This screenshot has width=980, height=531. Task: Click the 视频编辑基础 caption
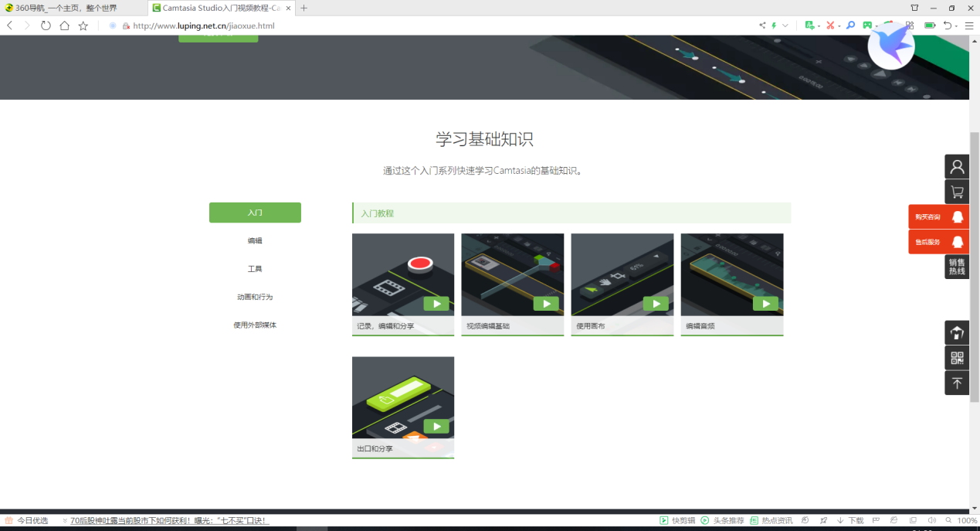coord(488,326)
